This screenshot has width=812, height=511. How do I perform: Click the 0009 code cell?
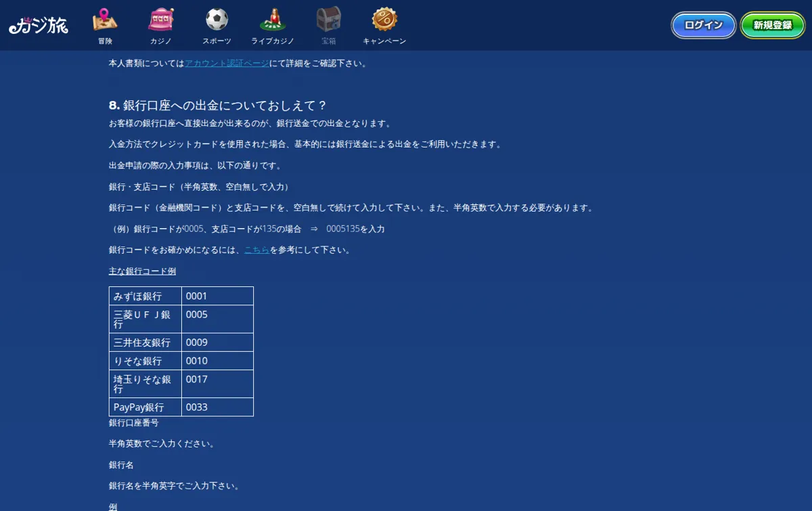pyautogui.click(x=217, y=342)
